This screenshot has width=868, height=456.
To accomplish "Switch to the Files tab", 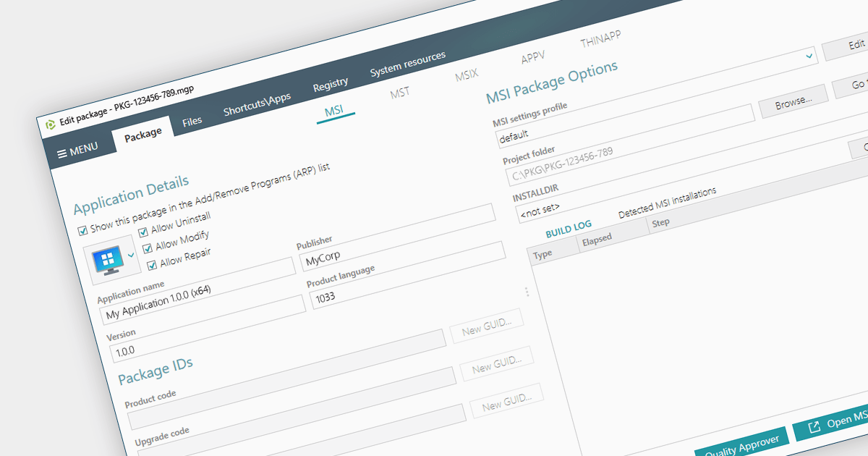I will tap(192, 121).
